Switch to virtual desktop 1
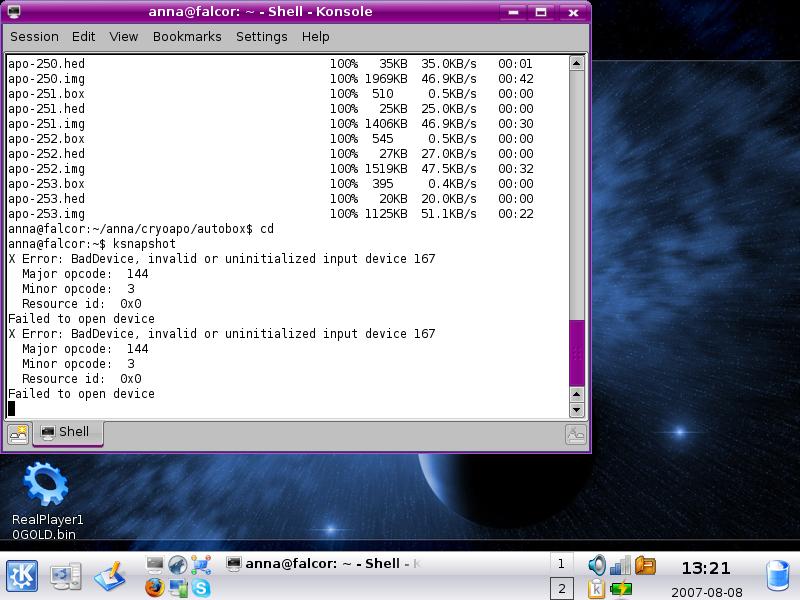Screen dimensions: 800x600 pos(561,565)
